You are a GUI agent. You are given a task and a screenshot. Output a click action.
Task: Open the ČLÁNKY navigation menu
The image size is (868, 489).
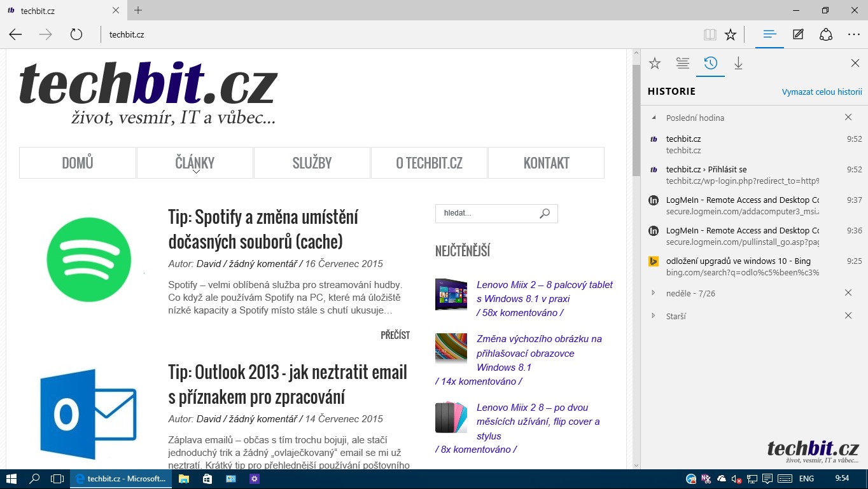[x=195, y=163]
